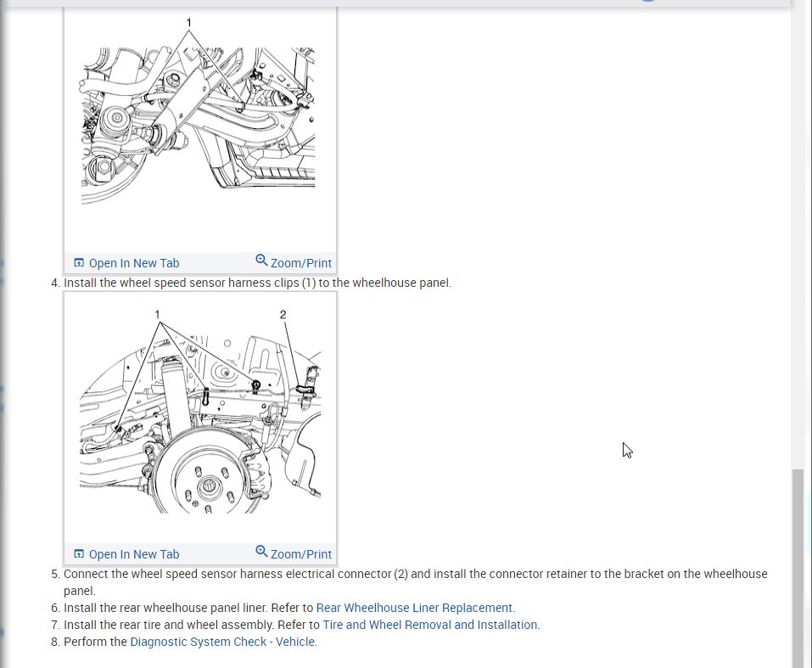
Task: Click the text 'Install the rear tire and wheel assembly'
Action: coord(168,625)
